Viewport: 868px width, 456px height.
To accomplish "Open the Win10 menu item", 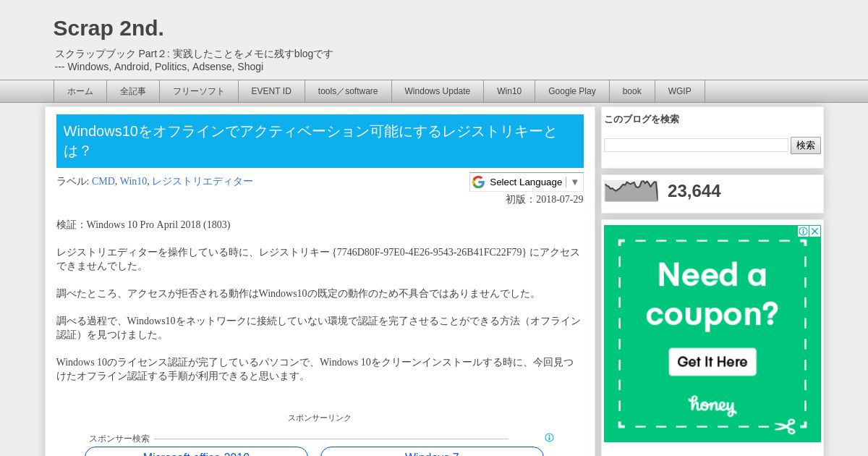I will [x=509, y=91].
